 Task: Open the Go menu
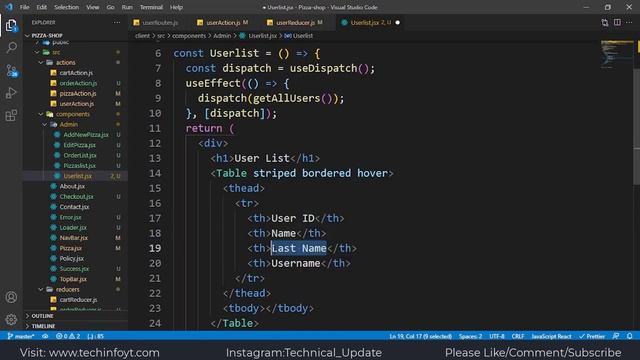[111, 7]
